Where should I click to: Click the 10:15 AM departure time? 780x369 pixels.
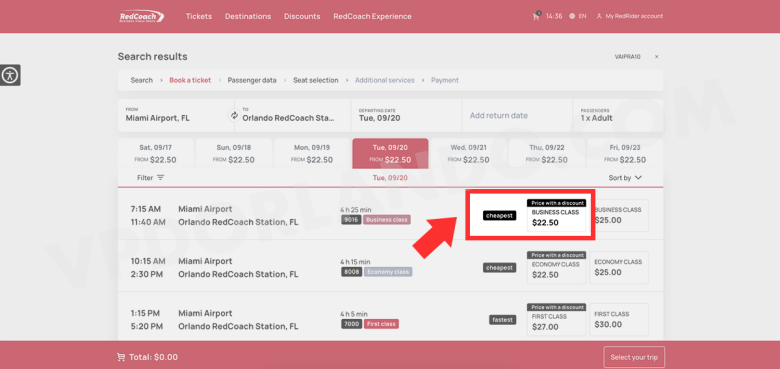coord(148,261)
